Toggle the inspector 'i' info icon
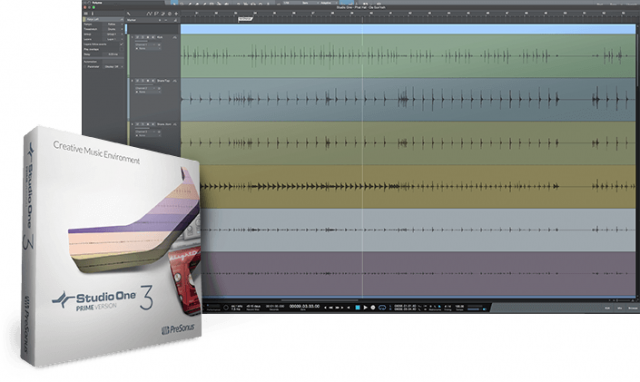The height and width of the screenshot is (382, 640). (x=92, y=13)
